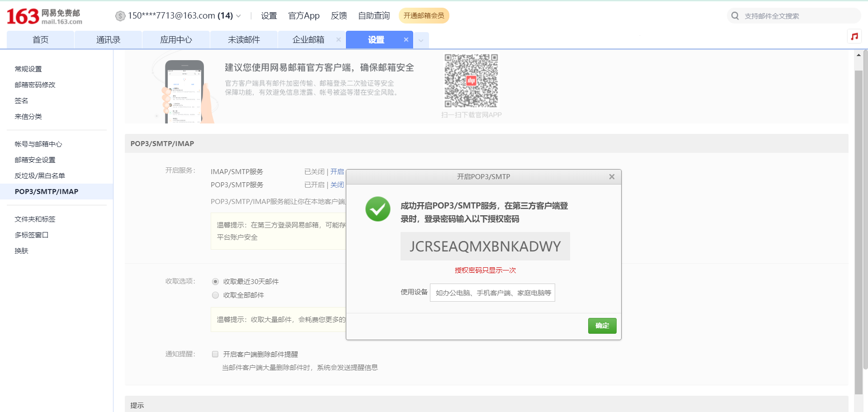Click 开通邮箱会员 button

pyautogui.click(x=424, y=16)
